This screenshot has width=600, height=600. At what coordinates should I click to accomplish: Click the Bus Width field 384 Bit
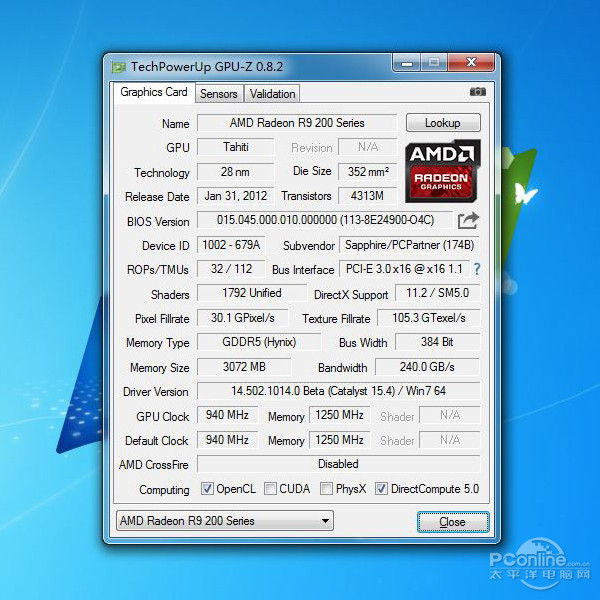[x=437, y=342]
